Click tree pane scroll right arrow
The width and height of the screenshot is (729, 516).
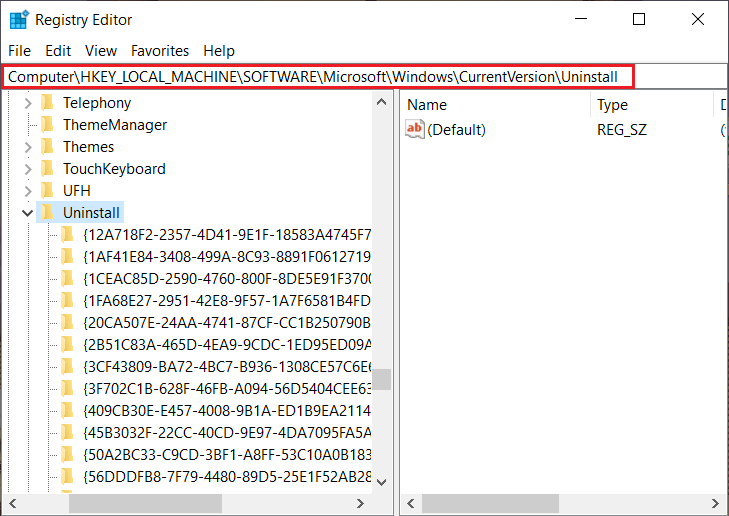pyautogui.click(x=360, y=503)
